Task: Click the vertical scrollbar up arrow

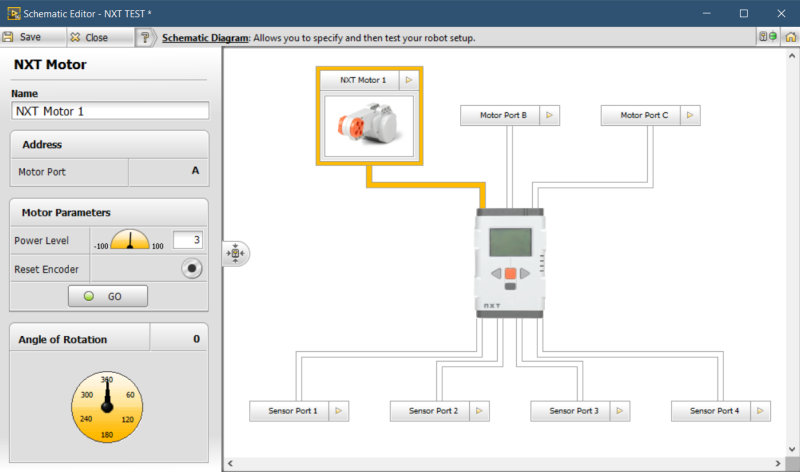Action: [x=792, y=56]
